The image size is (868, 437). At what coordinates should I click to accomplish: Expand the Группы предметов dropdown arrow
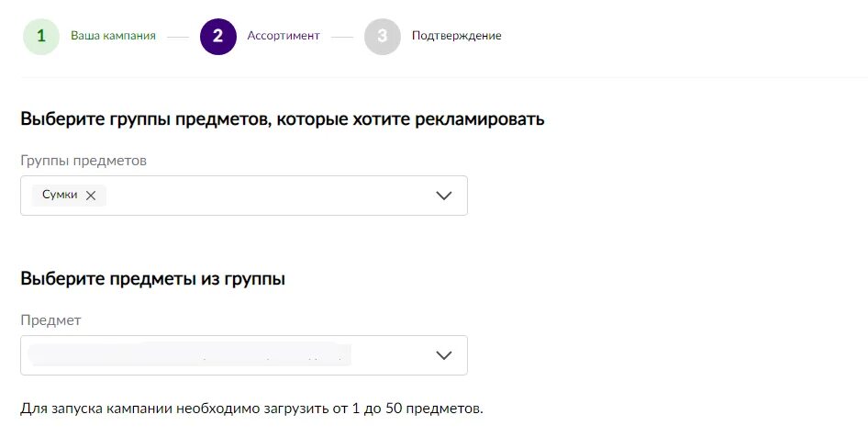[444, 196]
